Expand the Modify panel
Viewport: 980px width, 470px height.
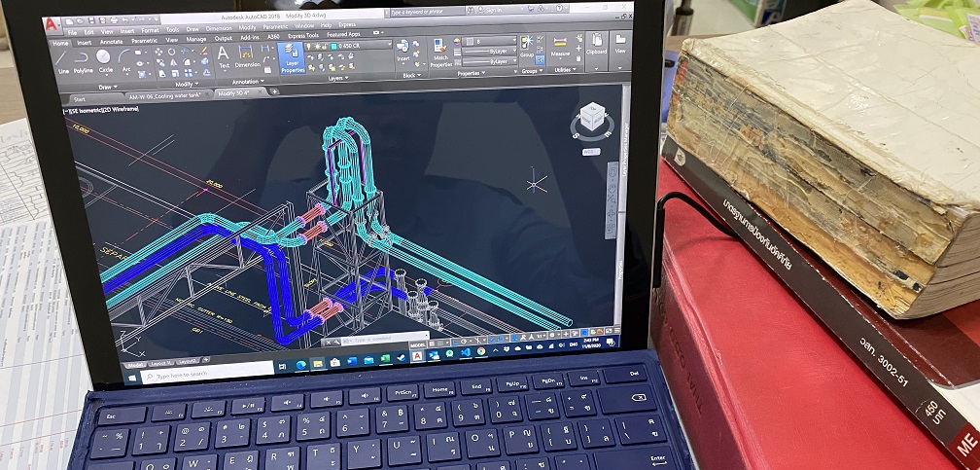(x=187, y=84)
